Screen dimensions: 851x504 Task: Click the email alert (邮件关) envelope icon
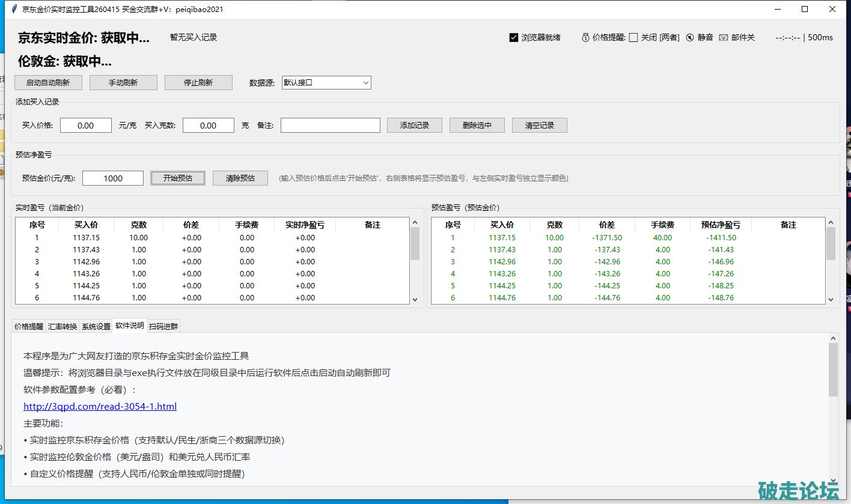(724, 37)
